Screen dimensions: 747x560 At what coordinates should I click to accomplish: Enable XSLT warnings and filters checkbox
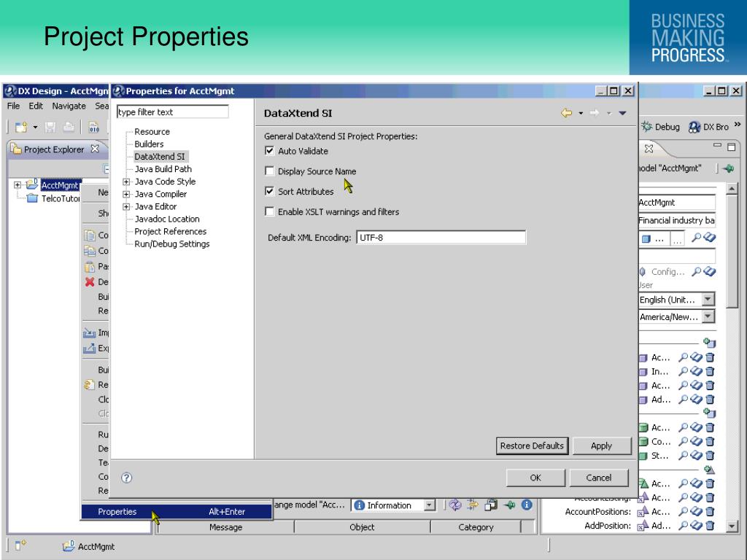270,211
